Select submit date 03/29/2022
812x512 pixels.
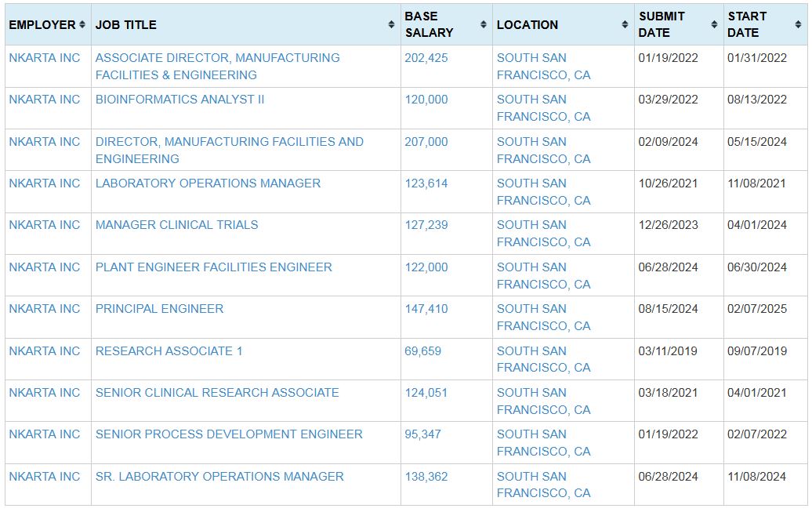668,100
